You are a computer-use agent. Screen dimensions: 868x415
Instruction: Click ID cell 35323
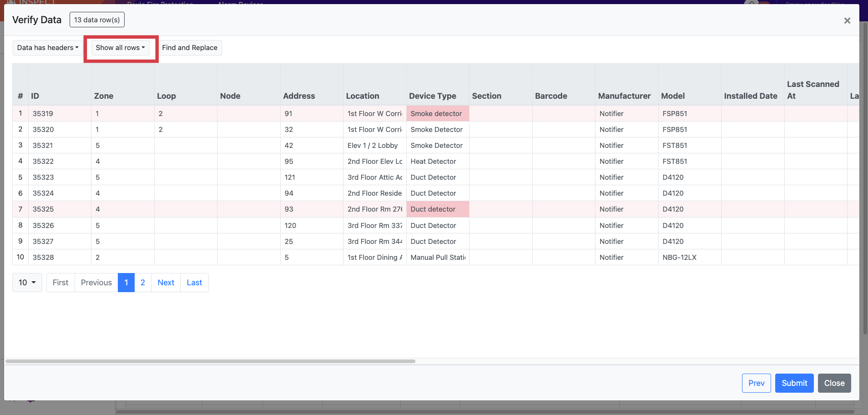pos(60,177)
